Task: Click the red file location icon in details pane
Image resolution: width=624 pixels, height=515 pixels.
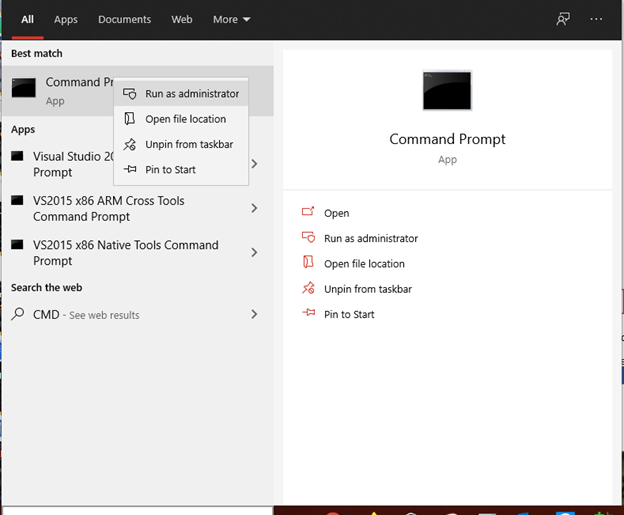Action: pyautogui.click(x=308, y=262)
